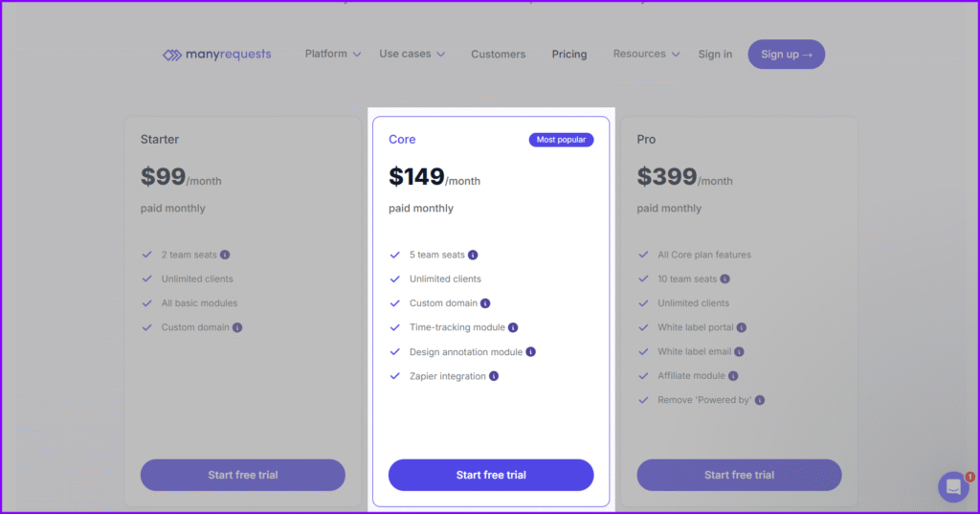Follow the Sign in link
Screen dimensions: 980x514
point(715,55)
